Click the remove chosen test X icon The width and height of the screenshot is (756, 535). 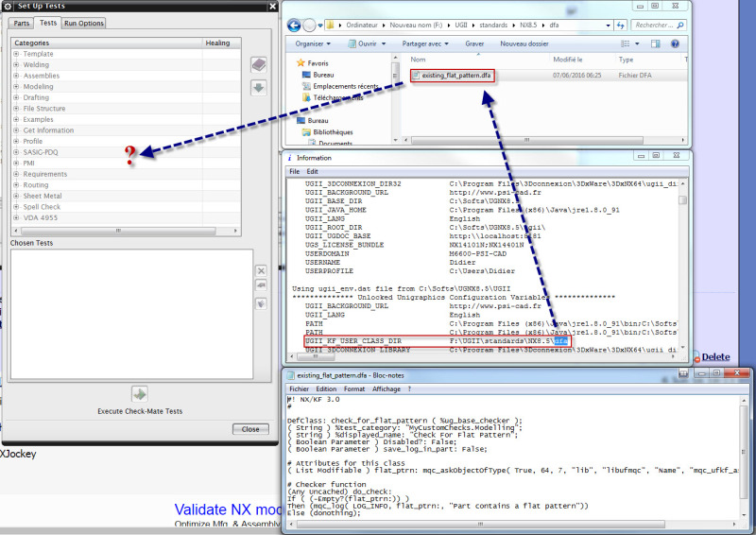coord(261,270)
